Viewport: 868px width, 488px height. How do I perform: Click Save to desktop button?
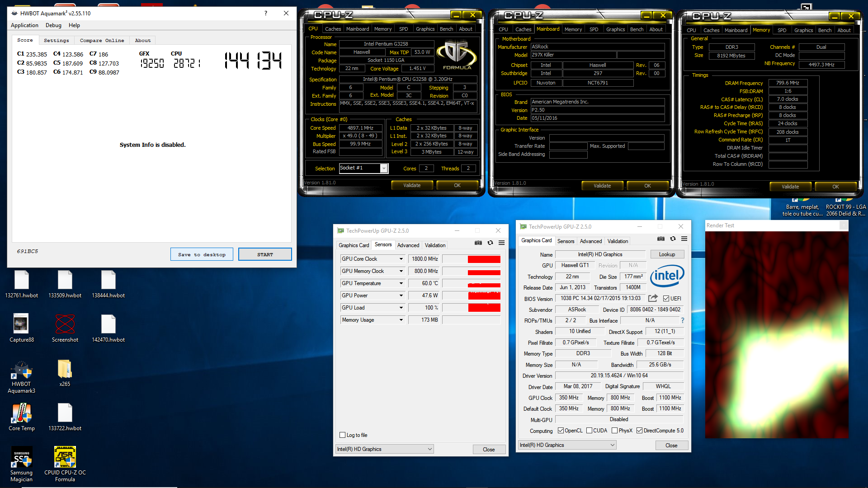coord(202,254)
